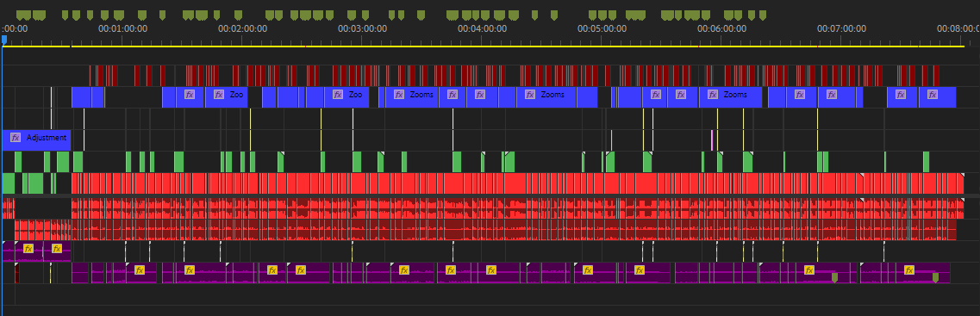Click first green clip marker on bottom purple audio
The width and height of the screenshot is (980, 316).
[834, 277]
